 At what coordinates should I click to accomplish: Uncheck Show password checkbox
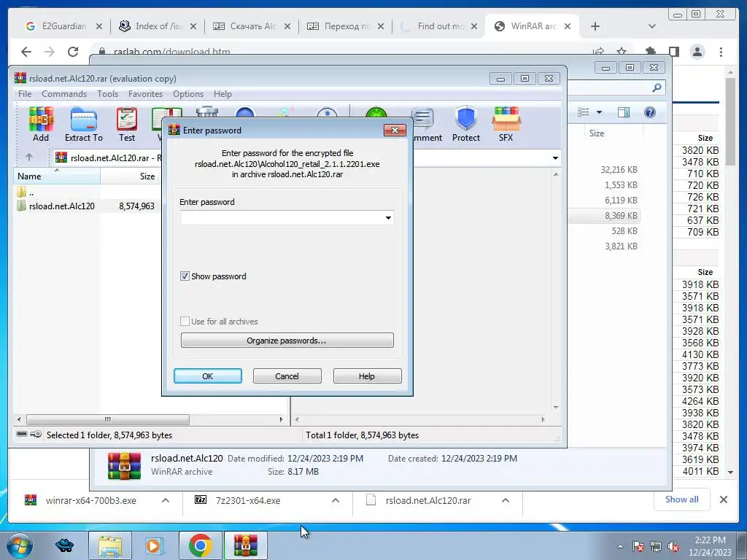(185, 276)
